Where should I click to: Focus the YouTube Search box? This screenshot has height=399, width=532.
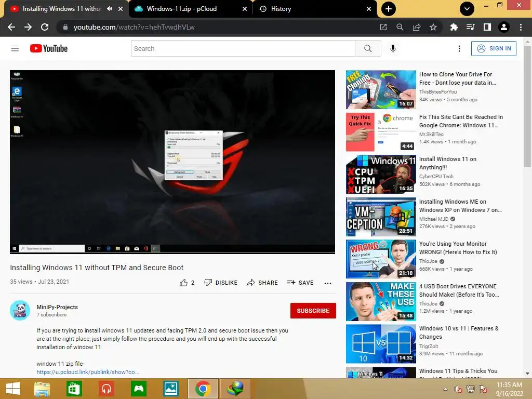tap(243, 48)
